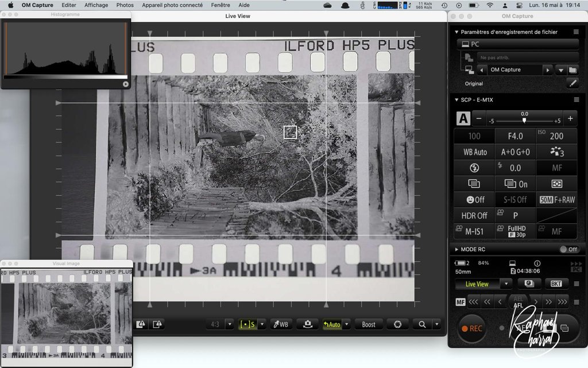This screenshot has height=368, width=588.
Task: Toggle MODE RC Off switch
Action: click(x=568, y=250)
